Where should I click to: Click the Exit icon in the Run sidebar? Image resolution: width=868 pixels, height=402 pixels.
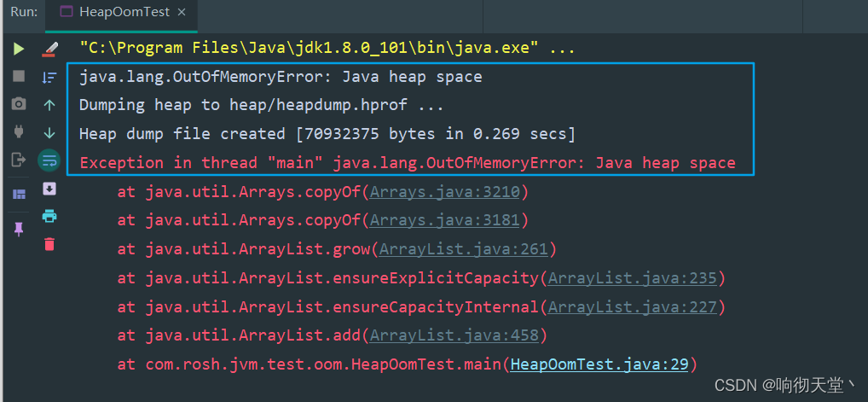19,159
